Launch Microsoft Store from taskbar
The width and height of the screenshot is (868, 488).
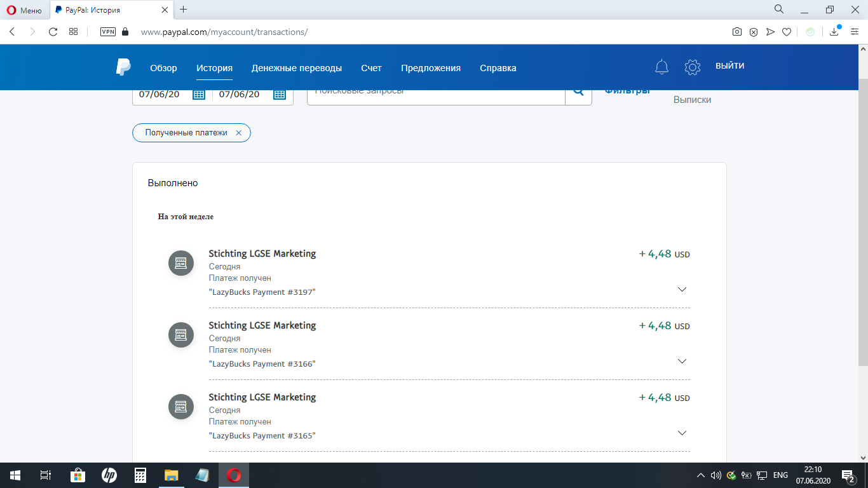point(78,475)
